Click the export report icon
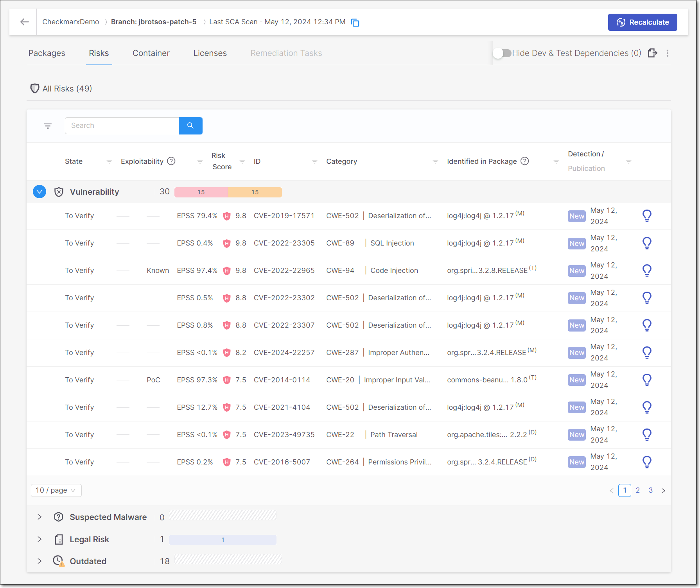700x588 pixels. pos(652,53)
